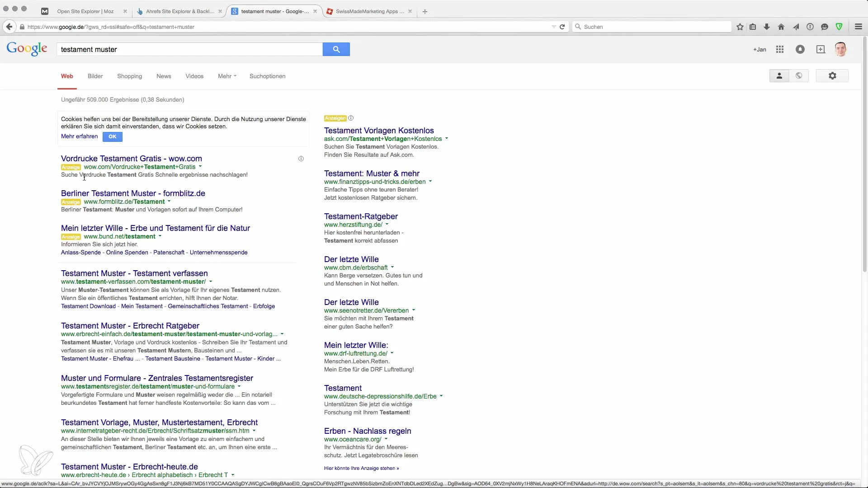868x488 pixels.
Task: Reload the page with refresh icon
Action: coord(562,27)
